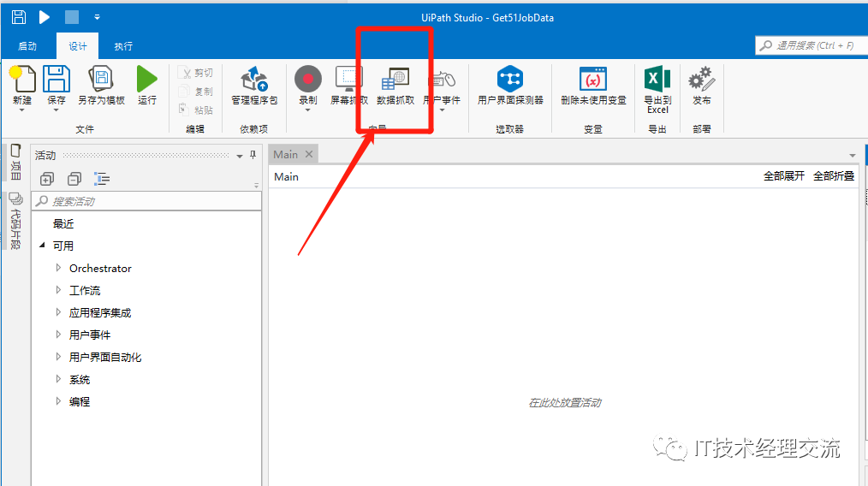
Task: Click the 发布 publish icon
Action: (701, 80)
